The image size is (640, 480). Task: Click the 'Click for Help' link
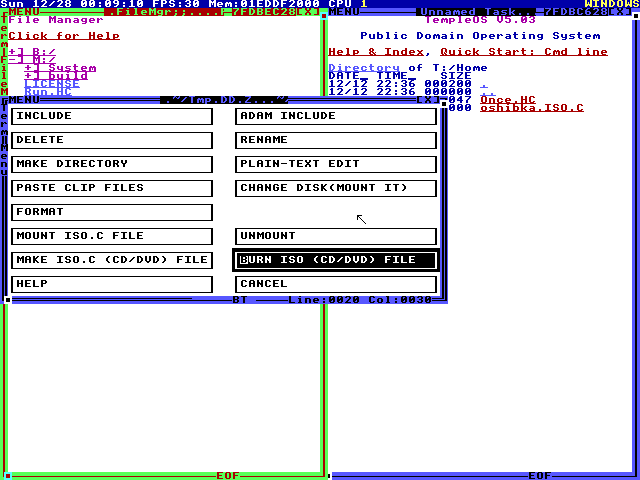click(64, 36)
